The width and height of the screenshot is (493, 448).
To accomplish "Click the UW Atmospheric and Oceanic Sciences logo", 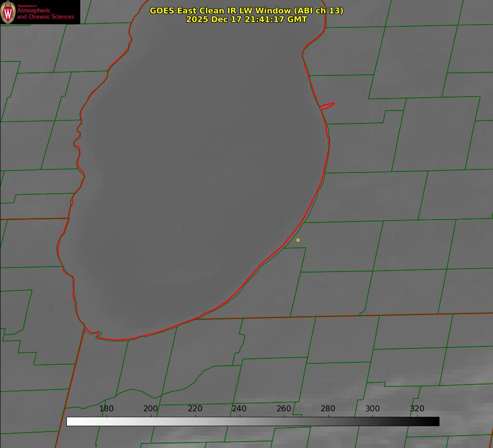I will tap(40, 12).
